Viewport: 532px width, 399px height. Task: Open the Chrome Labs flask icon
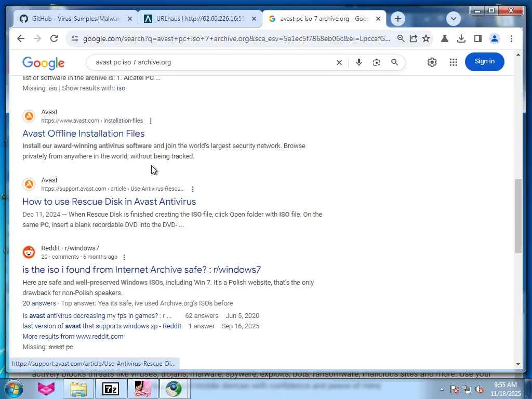tap(445, 38)
